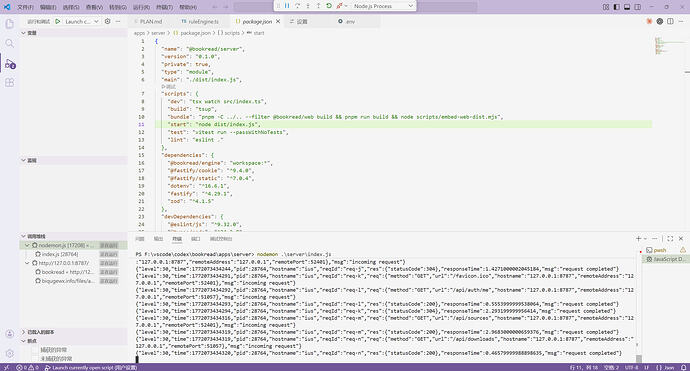Collapse the Variables section

pyautogui.click(x=73, y=33)
